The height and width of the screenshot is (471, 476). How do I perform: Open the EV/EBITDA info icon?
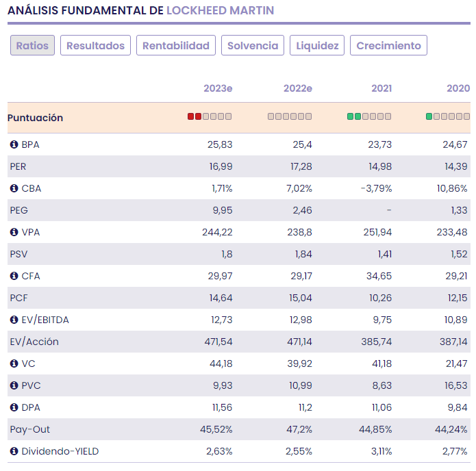pos(14,320)
